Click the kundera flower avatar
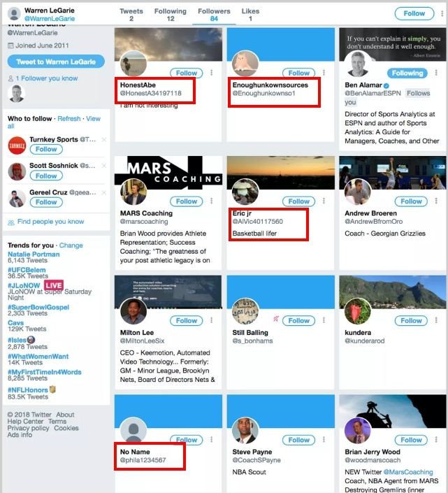 click(358, 311)
